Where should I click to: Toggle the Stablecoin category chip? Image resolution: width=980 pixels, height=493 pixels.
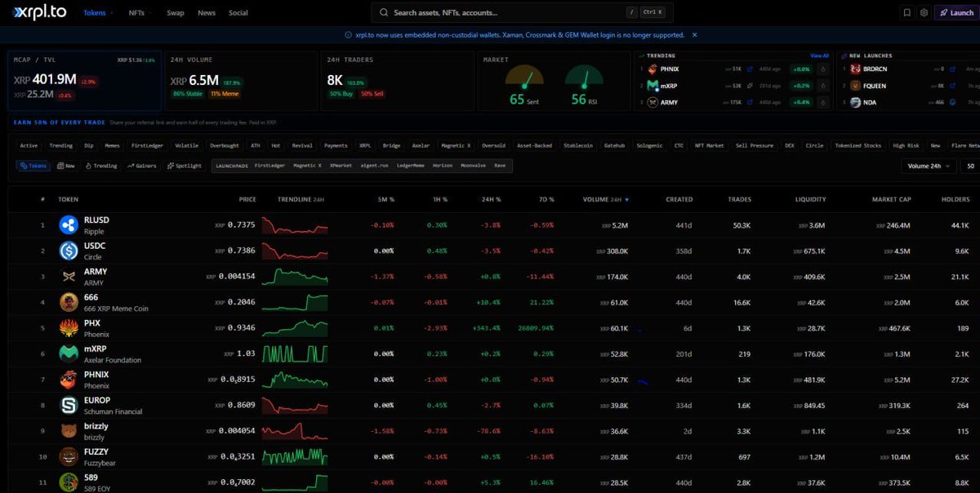click(x=578, y=145)
